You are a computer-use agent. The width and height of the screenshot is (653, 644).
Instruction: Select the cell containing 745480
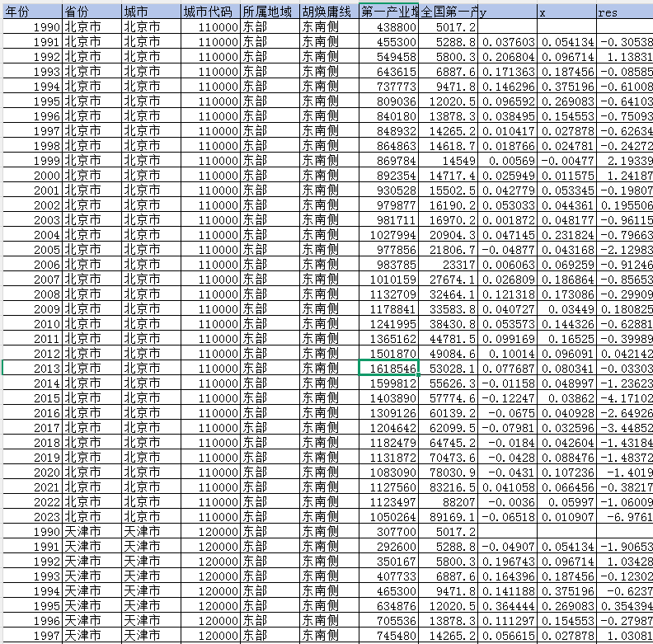(389, 636)
